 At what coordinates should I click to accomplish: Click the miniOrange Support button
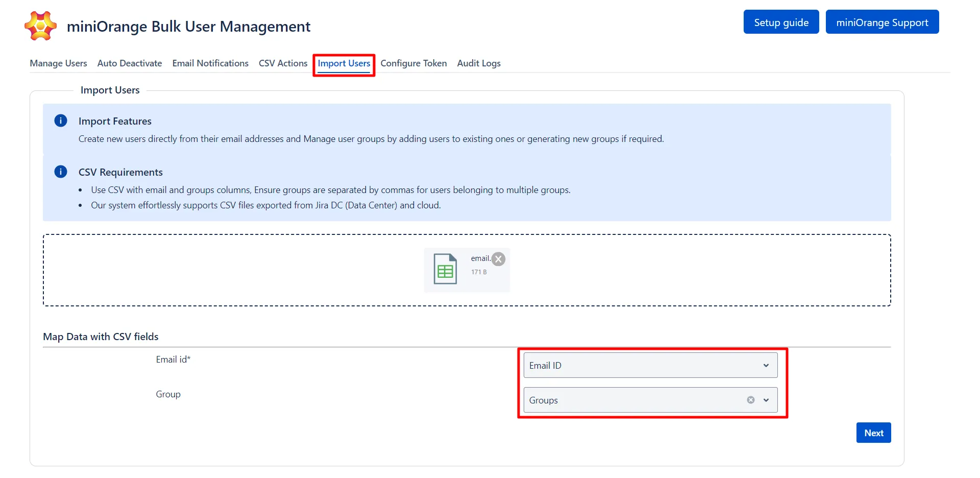click(x=882, y=22)
